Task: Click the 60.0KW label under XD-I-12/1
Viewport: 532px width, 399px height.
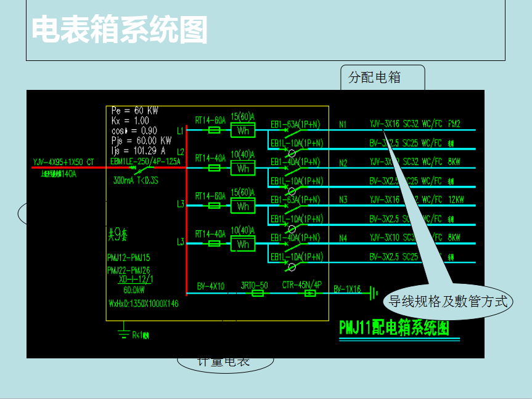Action: point(134,290)
